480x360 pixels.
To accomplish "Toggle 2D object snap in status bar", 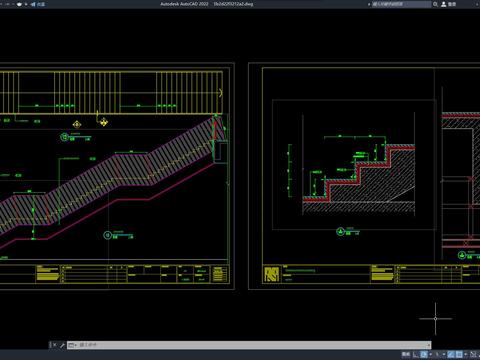I will pos(459,354).
